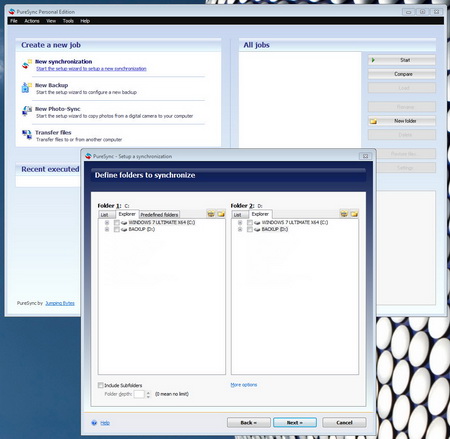Expand the BACKUP (D:) drive in Folder 1

coord(107,229)
